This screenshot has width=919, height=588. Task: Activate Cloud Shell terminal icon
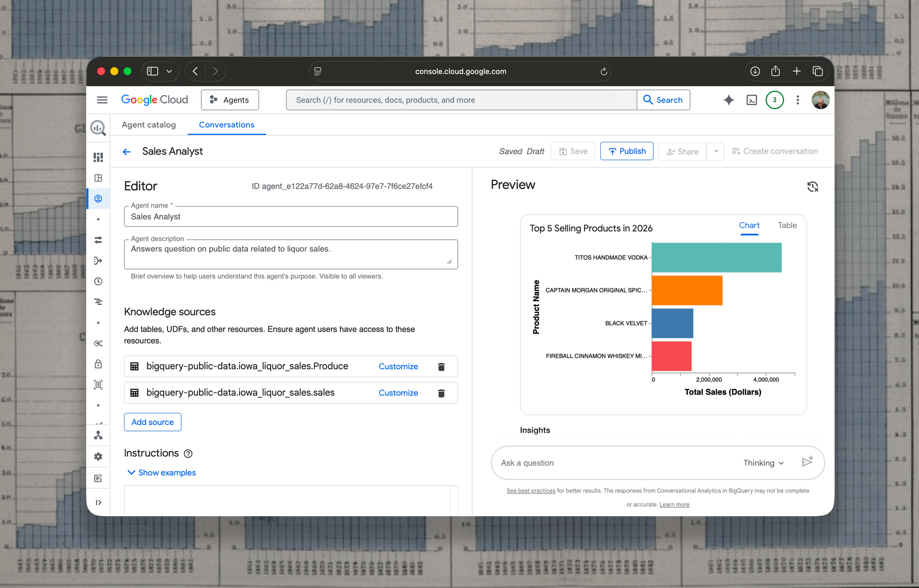[751, 100]
